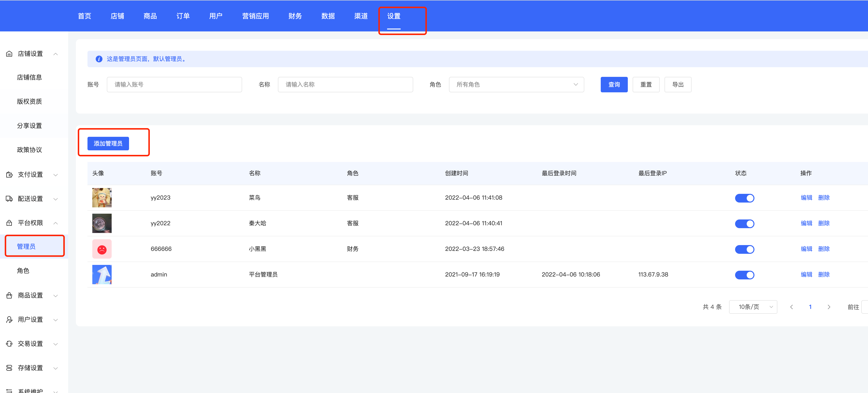Click the 配送设置 truck icon
Image resolution: width=868 pixels, height=393 pixels.
(9, 199)
